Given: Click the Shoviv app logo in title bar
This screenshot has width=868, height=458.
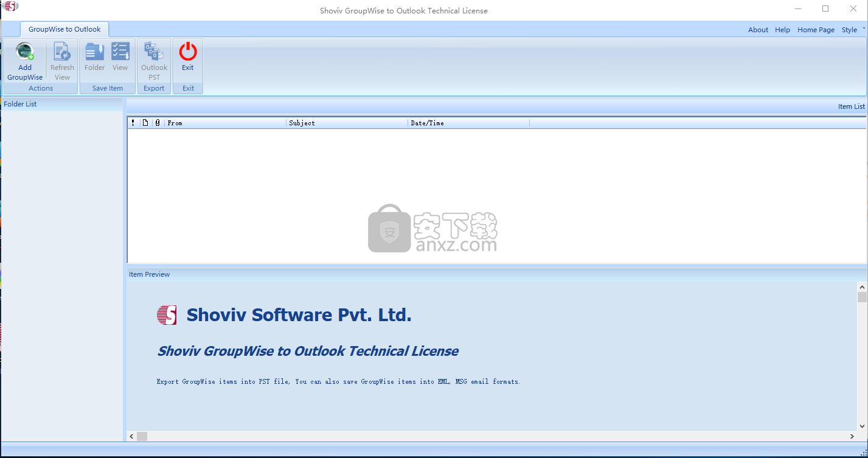Looking at the screenshot, I should (10, 7).
